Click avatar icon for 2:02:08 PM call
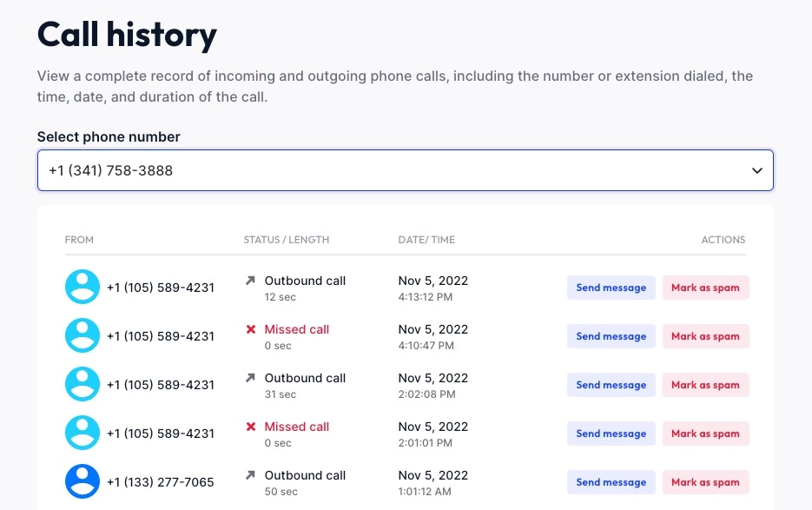This screenshot has height=510, width=812. [83, 385]
